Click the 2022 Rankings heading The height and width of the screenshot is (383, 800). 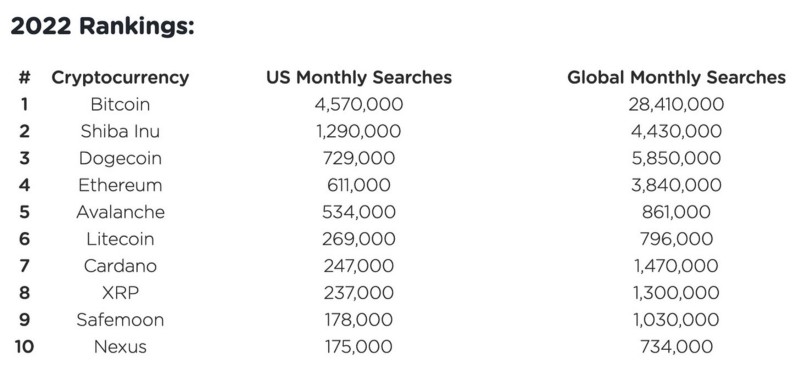[102, 26]
